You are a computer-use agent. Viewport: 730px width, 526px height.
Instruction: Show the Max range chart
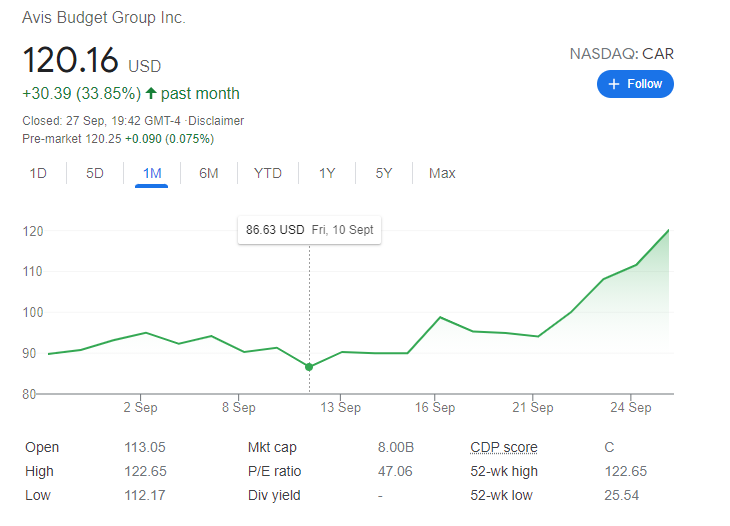442,173
